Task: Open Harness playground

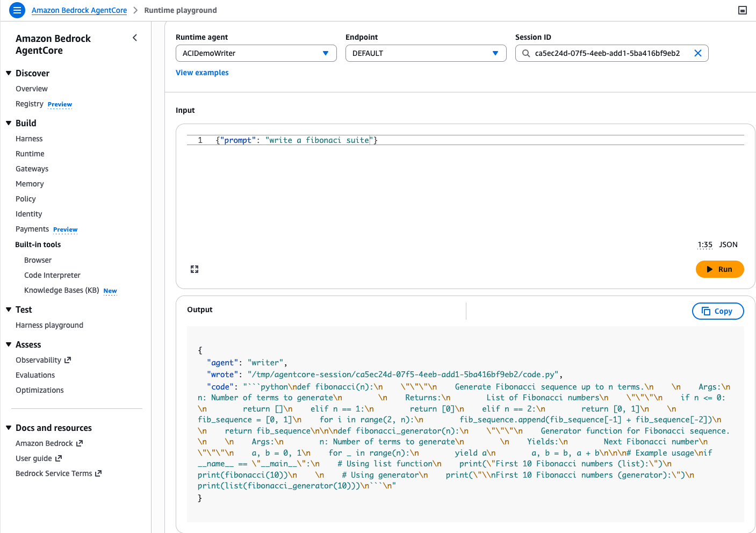Action: coord(49,325)
